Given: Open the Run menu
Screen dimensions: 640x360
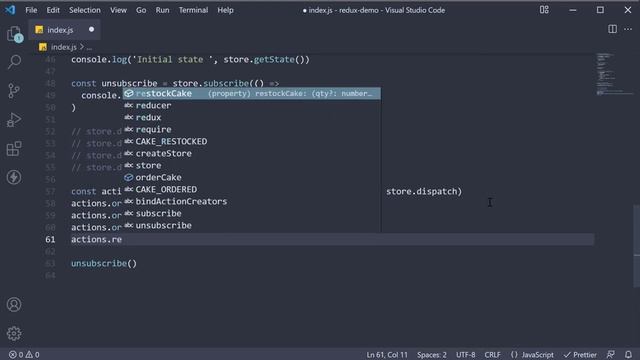Looking at the screenshot, I should click(x=162, y=10).
